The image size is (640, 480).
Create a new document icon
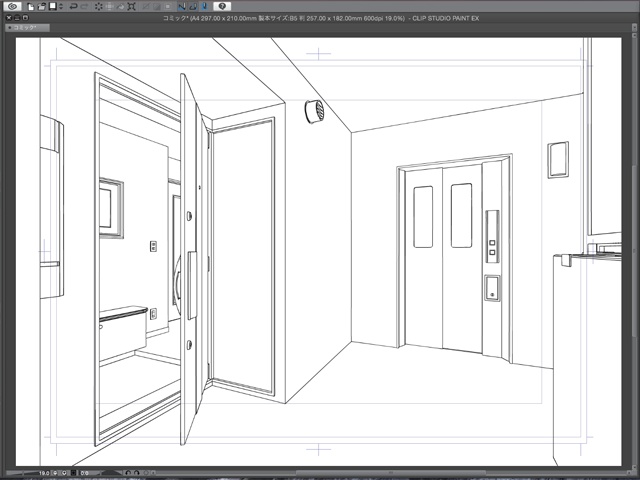tap(31, 7)
